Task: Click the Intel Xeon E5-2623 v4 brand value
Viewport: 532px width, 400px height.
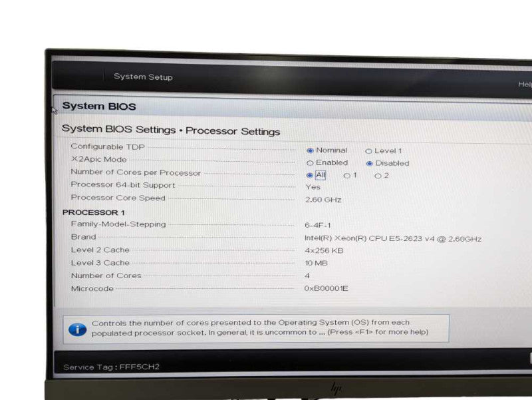Action: click(393, 239)
